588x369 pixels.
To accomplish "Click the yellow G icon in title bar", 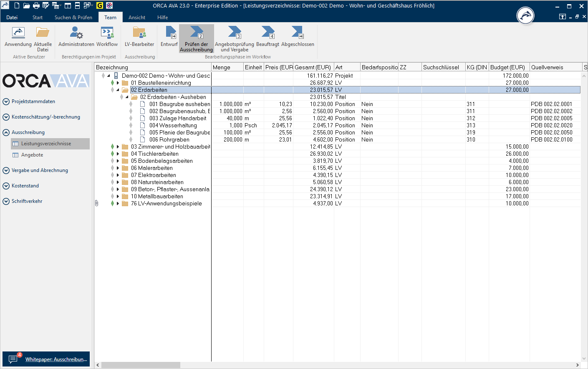I will 100,6.
